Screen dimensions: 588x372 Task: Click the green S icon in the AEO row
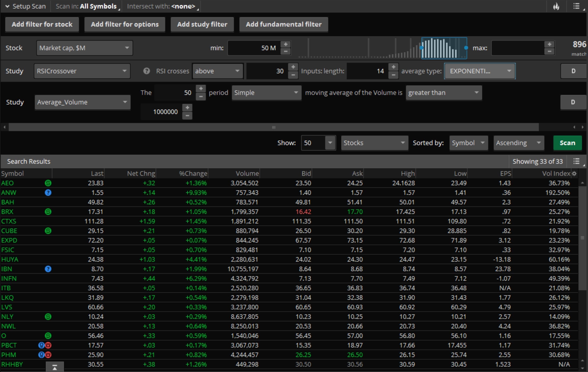pos(48,183)
